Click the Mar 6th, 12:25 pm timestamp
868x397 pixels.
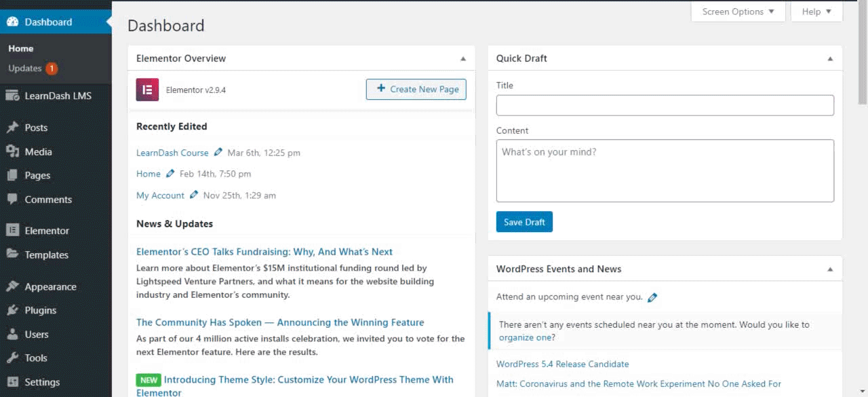coord(264,153)
